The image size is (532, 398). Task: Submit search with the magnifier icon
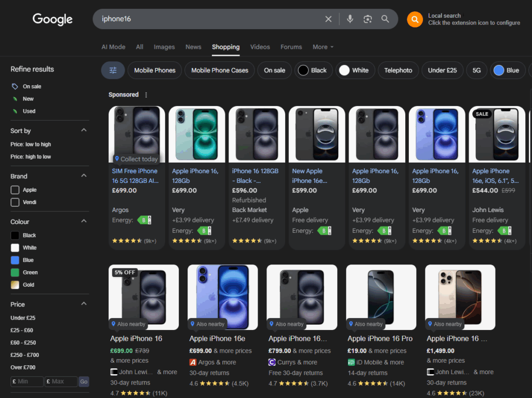[385, 19]
